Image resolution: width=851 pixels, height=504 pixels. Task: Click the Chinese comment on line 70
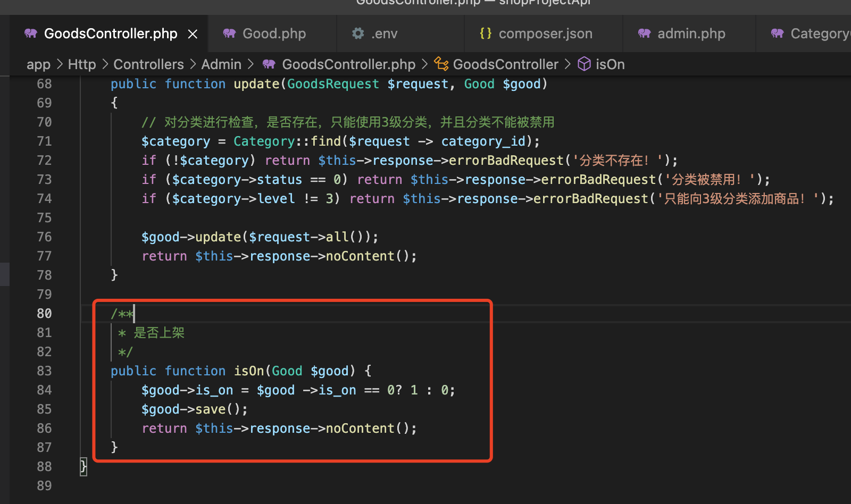348,122
